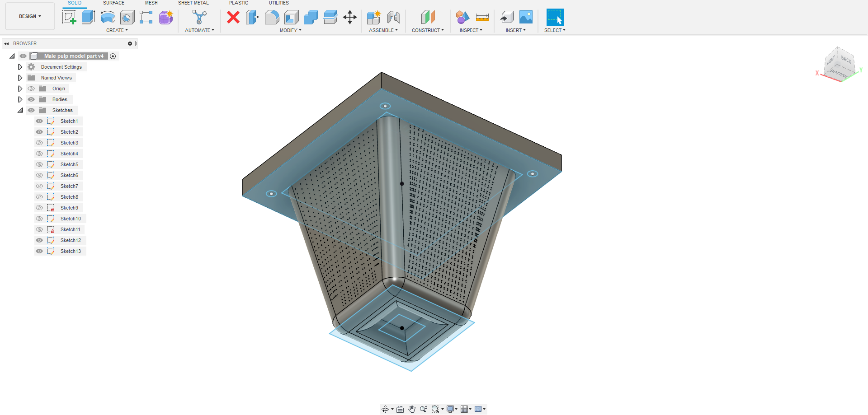Open the AUTOMATE dropdown menu
868x415 pixels.
pyautogui.click(x=199, y=30)
